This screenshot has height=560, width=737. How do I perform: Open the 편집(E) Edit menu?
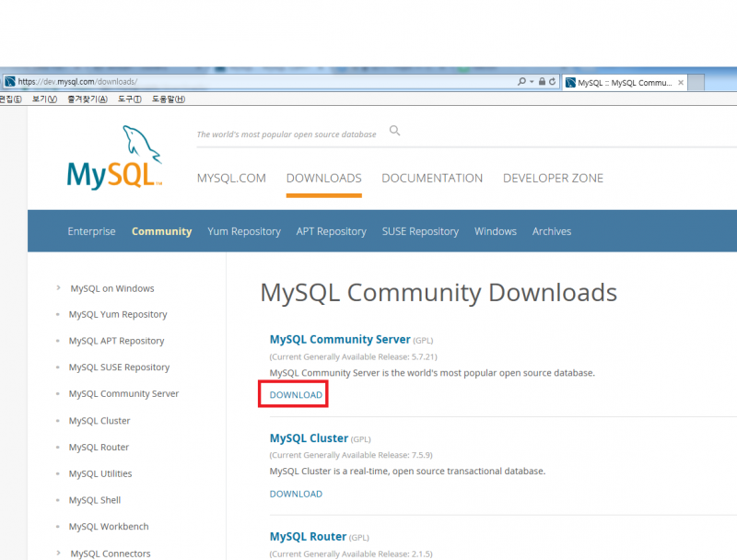[10, 99]
